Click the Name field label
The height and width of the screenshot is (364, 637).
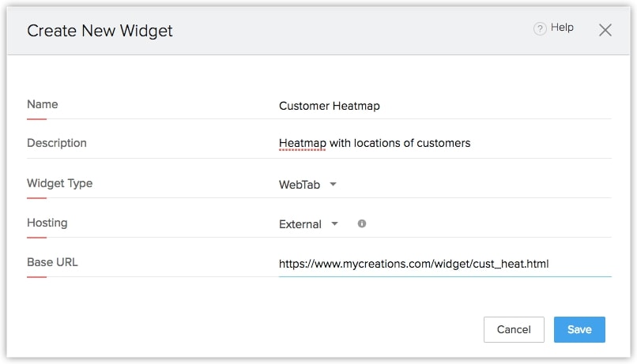(x=43, y=104)
